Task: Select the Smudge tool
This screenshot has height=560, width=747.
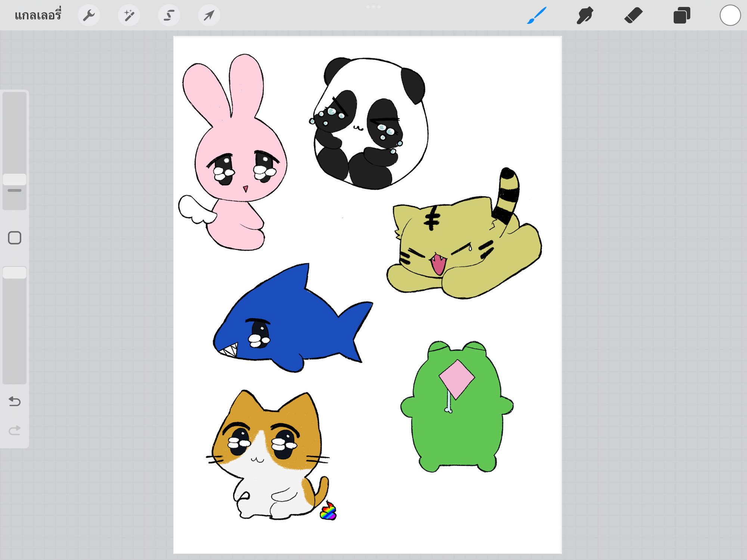Action: point(585,15)
